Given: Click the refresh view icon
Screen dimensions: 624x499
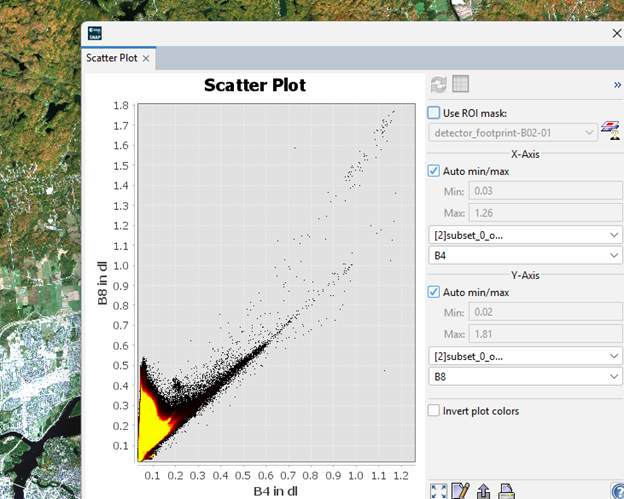Looking at the screenshot, I should click(x=438, y=85).
